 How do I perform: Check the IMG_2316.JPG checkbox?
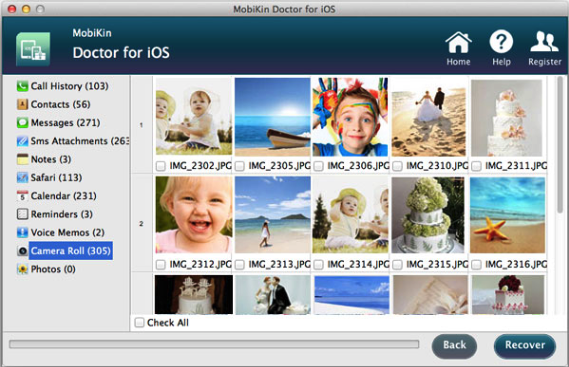pyautogui.click(x=476, y=265)
